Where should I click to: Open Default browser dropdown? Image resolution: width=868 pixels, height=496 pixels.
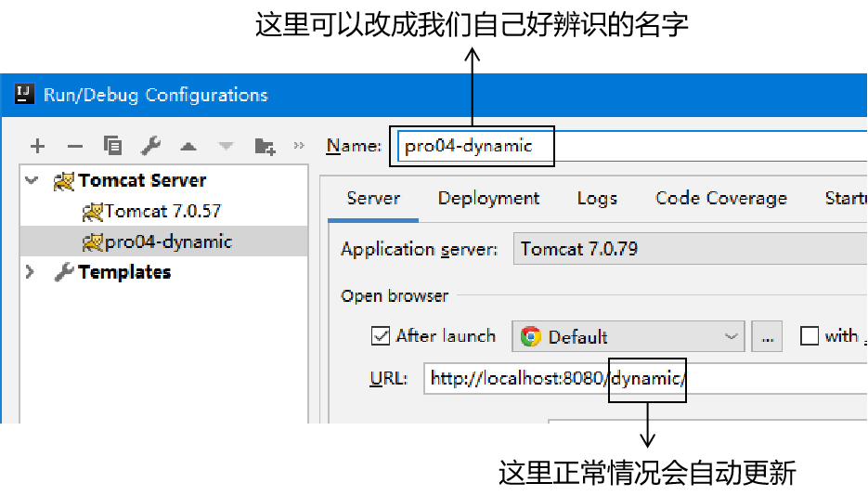click(x=628, y=336)
